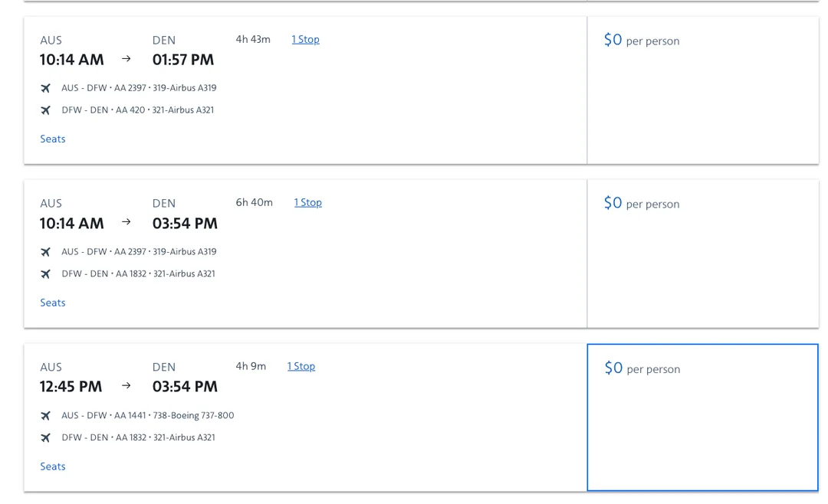
Task: Click the 12:45 PM departure time
Action: point(71,387)
